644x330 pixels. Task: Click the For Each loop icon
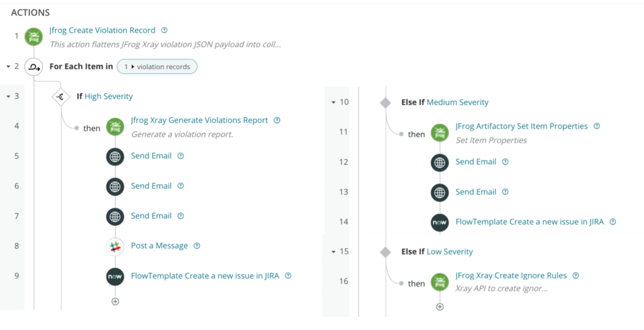34,67
